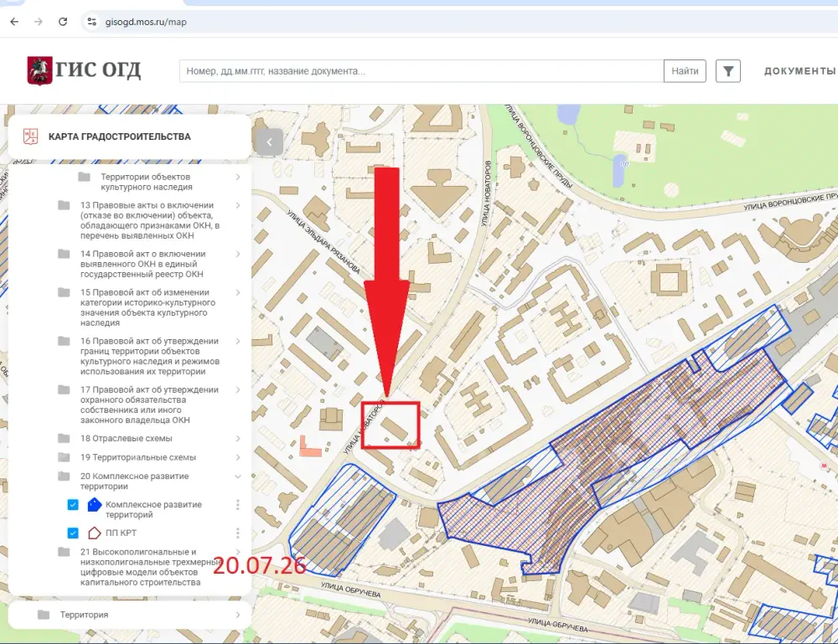Screen dimensions: 838x644
Task: Click the metro station marker on the map
Action: (x=824, y=466)
